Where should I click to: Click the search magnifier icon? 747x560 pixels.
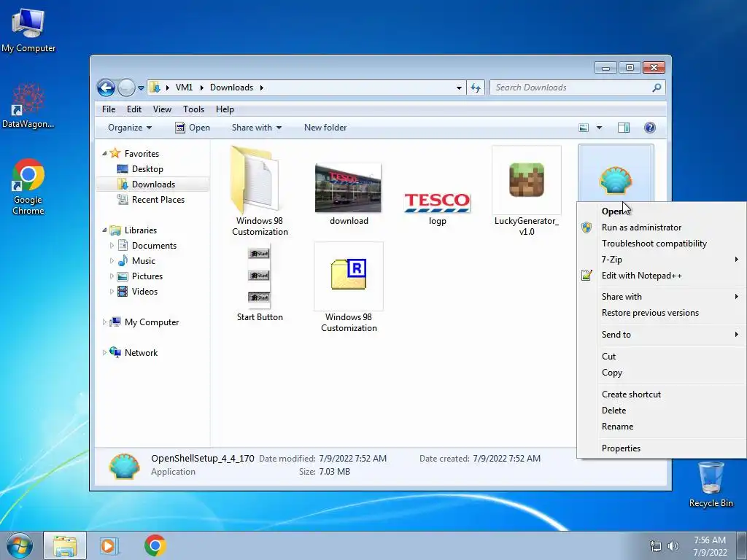[657, 87]
